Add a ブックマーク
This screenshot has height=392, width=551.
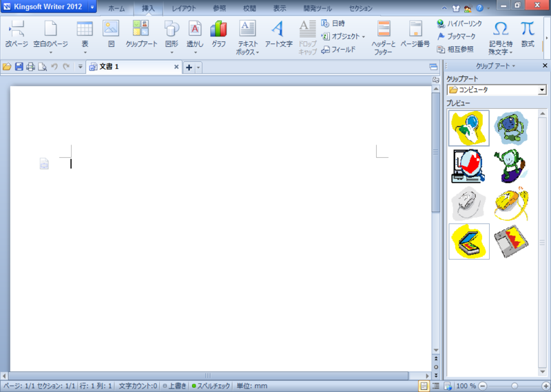pos(457,37)
